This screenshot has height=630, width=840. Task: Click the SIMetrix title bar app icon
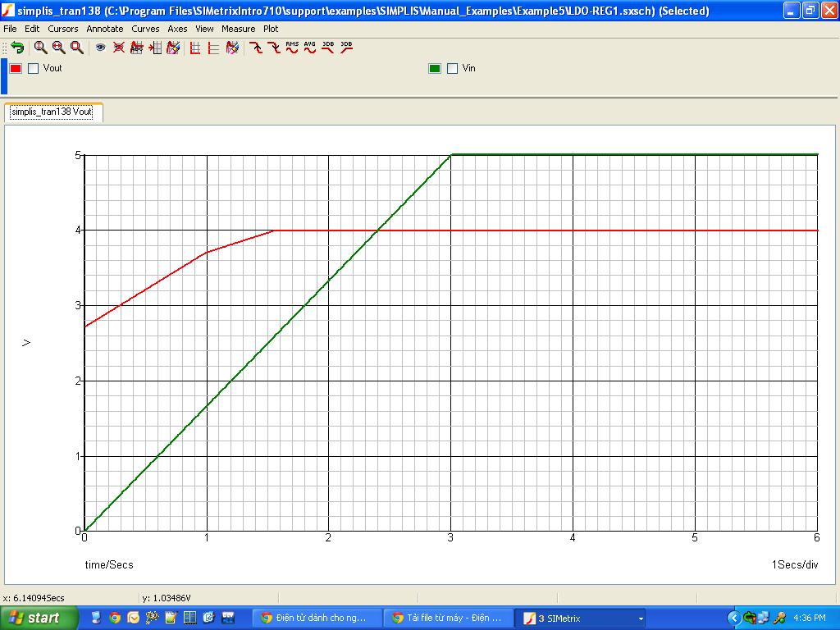click(x=8, y=10)
